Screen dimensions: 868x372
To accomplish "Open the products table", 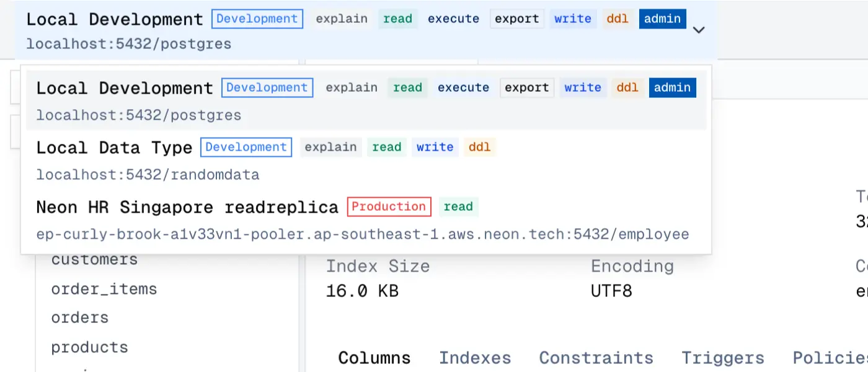I will (x=89, y=347).
